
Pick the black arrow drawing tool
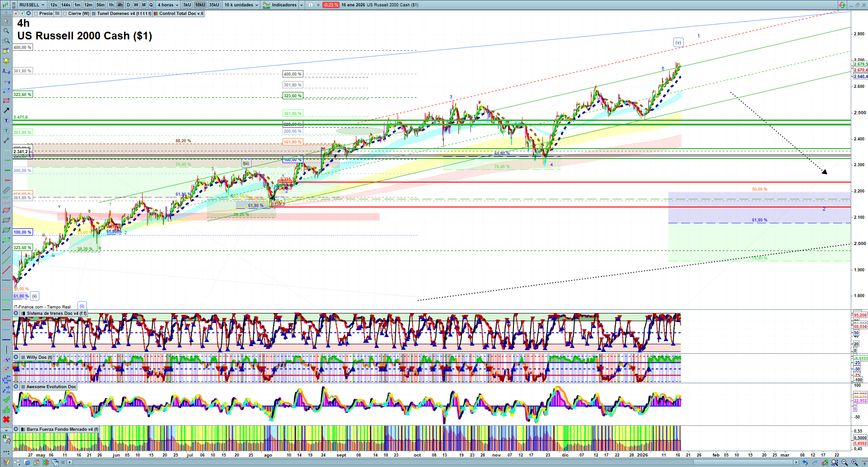pyautogui.click(x=6, y=111)
